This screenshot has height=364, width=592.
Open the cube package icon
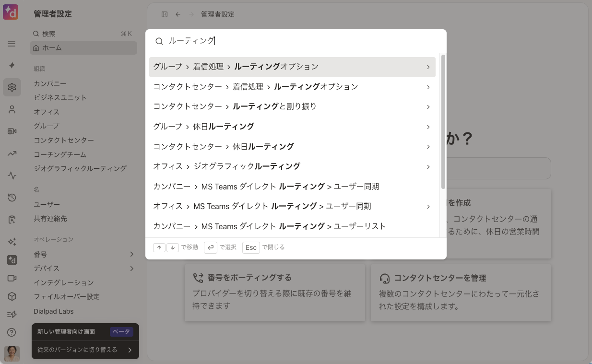pyautogui.click(x=12, y=296)
